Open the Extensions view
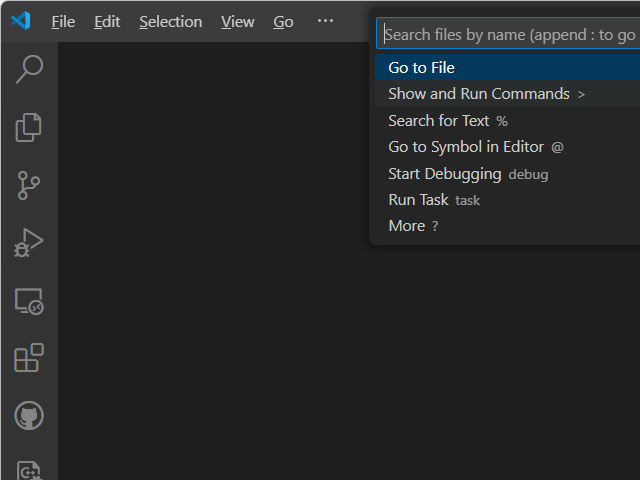This screenshot has width=640, height=480. tap(29, 358)
